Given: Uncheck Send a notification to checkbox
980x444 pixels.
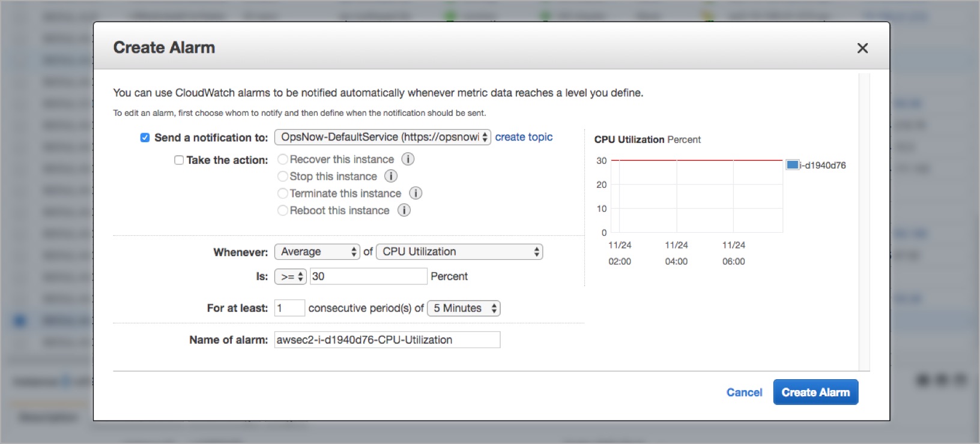Looking at the screenshot, I should [145, 137].
